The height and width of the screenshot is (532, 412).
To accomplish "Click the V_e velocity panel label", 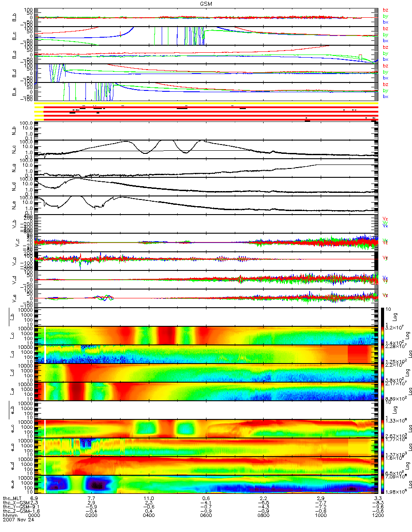I will (x=14, y=298).
